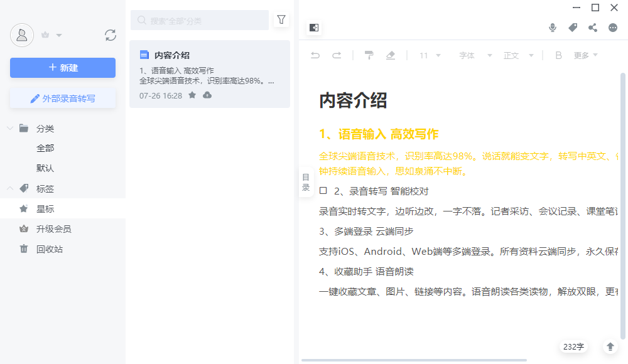Select the 默认 category
This screenshot has height=364, width=628.
45,168
